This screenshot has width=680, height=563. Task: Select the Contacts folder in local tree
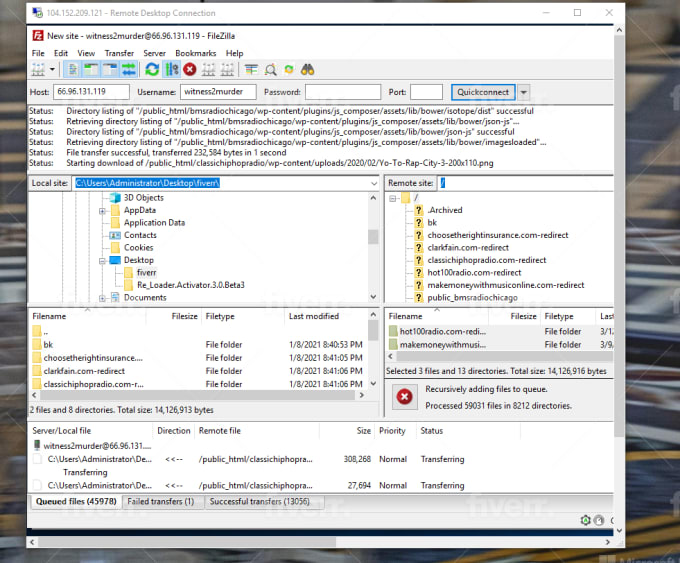tap(140, 235)
